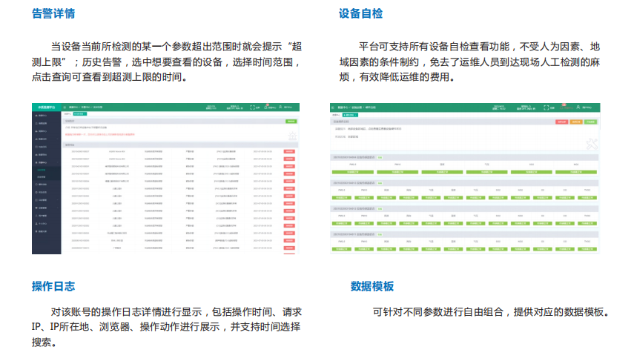Click red button in first alarm row
The height and width of the screenshot is (364, 634).
coord(289,151)
